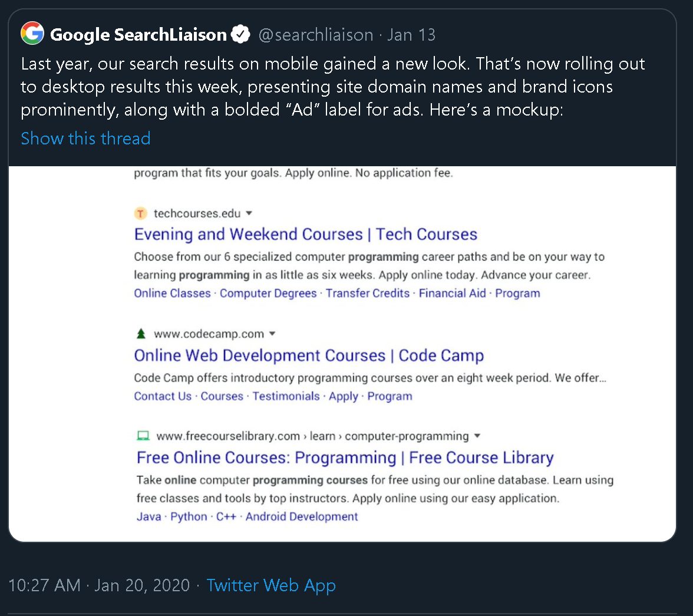Click the @searchliaison handle

(x=316, y=35)
